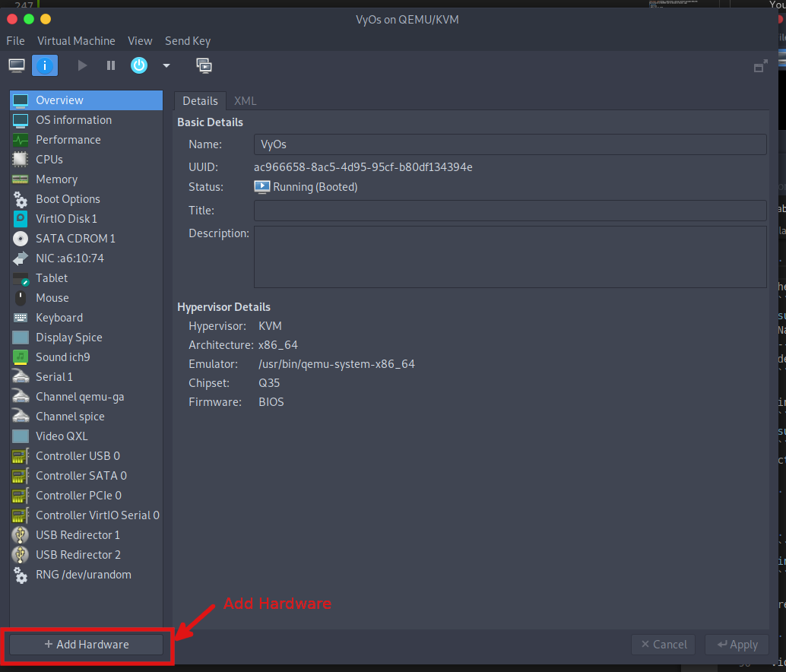This screenshot has width=786, height=672.
Task: Select Channel spice entry
Action: [86, 417]
